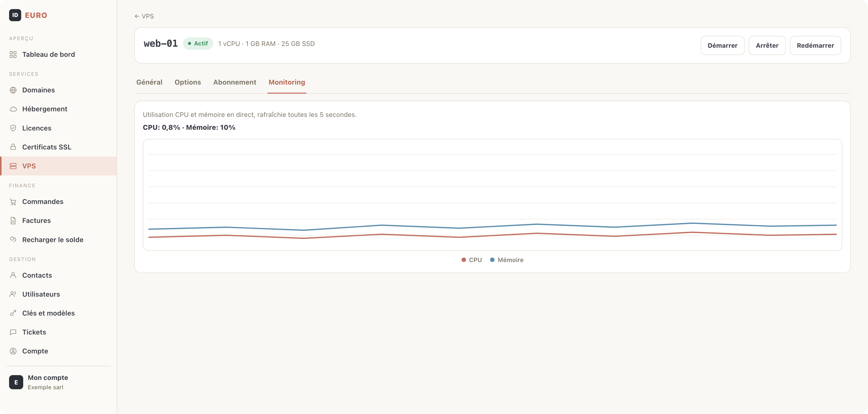868x414 pixels.
Task: Click the blue Mémoire line in the chart
Action: (492, 226)
